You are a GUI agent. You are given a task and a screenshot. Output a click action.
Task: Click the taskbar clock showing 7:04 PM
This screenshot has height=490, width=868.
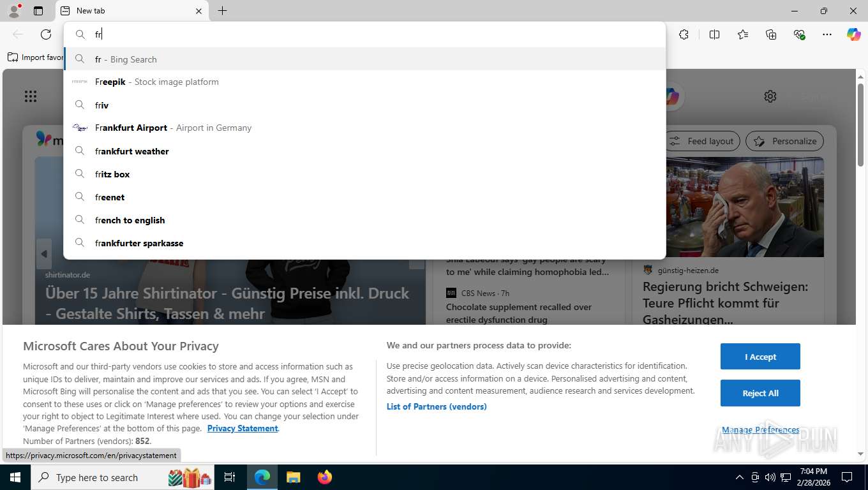(813, 477)
